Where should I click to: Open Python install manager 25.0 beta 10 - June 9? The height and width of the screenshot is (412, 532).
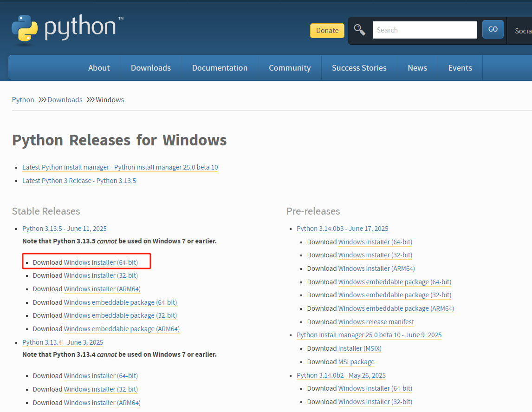click(369, 335)
